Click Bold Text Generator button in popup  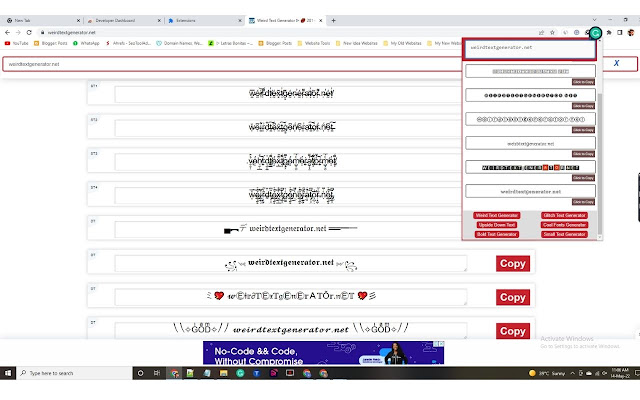tap(497, 234)
